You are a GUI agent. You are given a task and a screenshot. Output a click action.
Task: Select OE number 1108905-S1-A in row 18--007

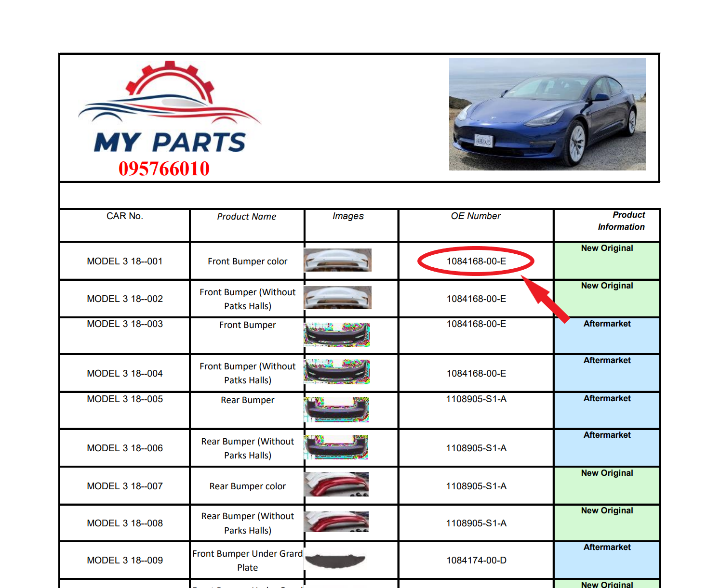click(x=476, y=486)
